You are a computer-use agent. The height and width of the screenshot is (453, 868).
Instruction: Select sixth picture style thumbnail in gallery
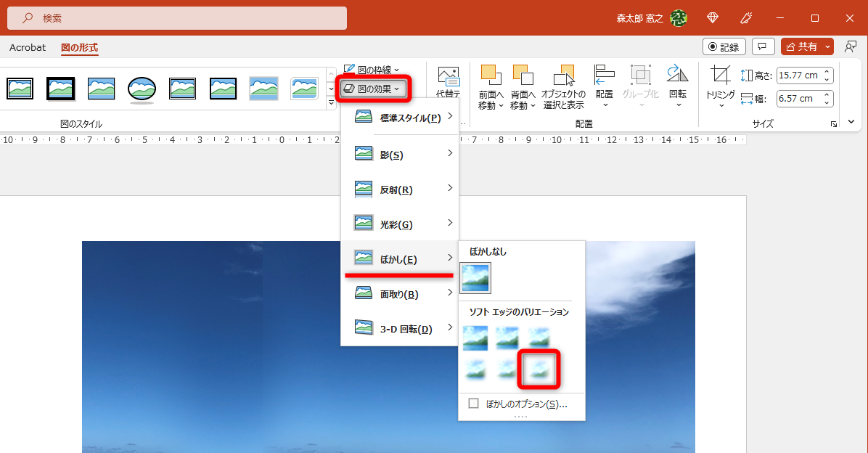(223, 89)
